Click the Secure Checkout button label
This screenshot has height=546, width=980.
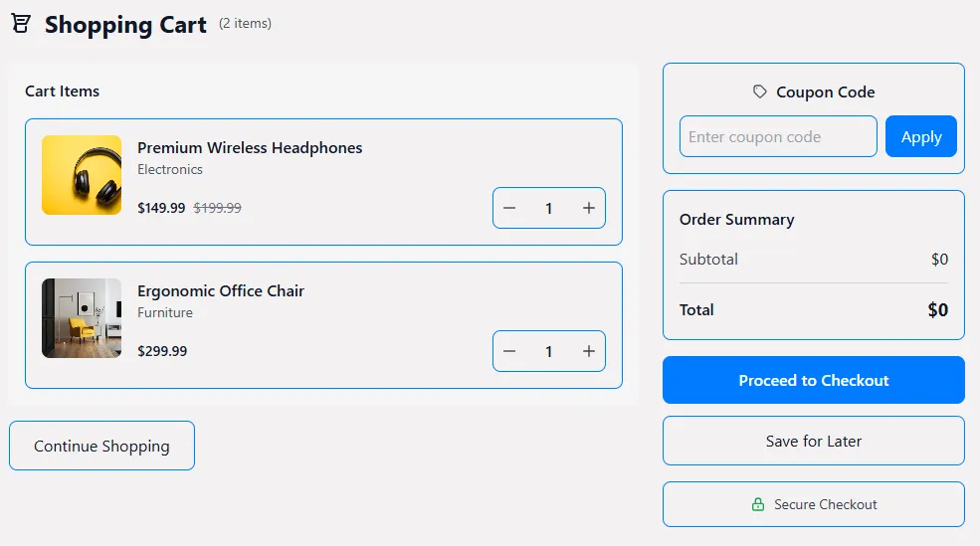(825, 505)
